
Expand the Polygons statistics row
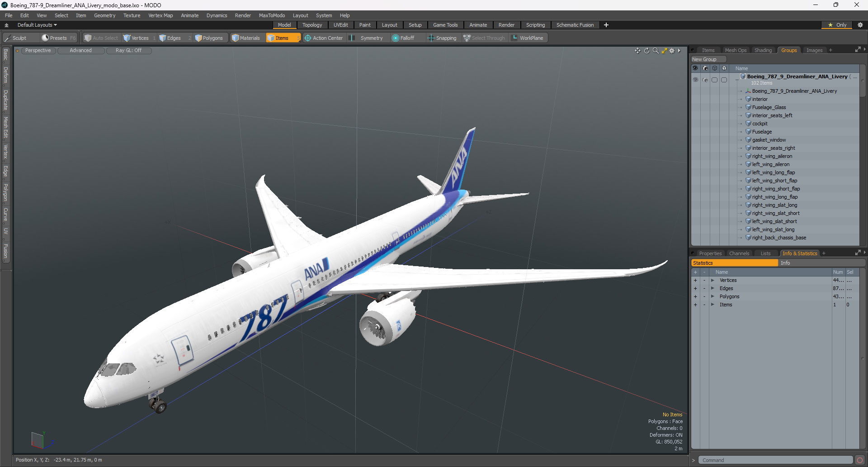point(712,297)
